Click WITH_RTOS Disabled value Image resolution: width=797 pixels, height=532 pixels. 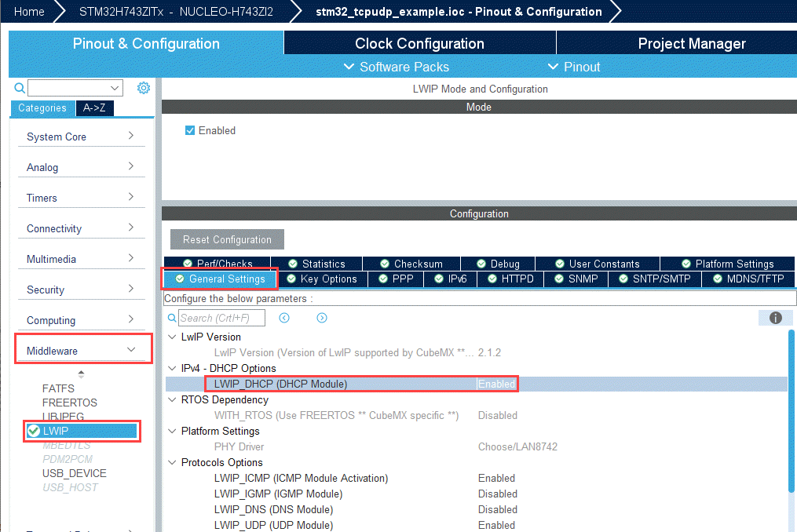tap(498, 416)
